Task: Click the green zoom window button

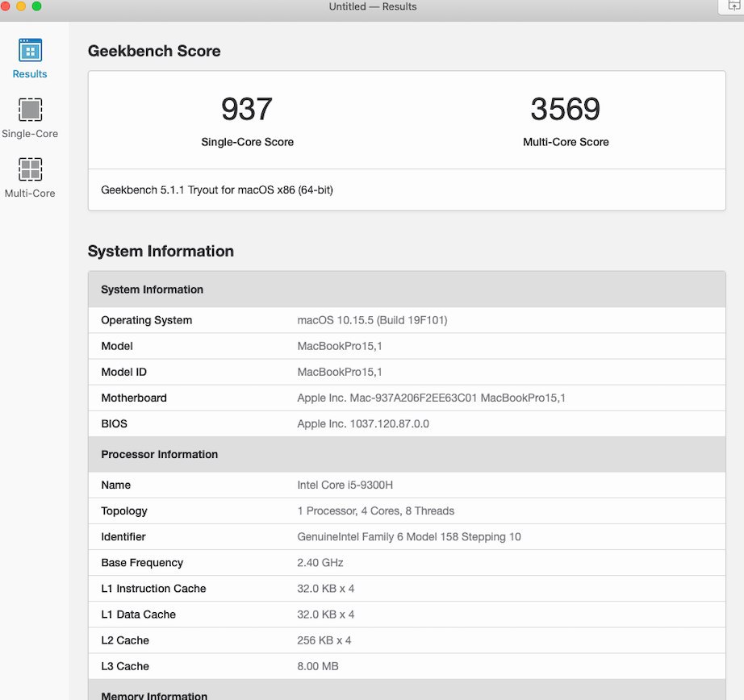Action: click(x=36, y=6)
